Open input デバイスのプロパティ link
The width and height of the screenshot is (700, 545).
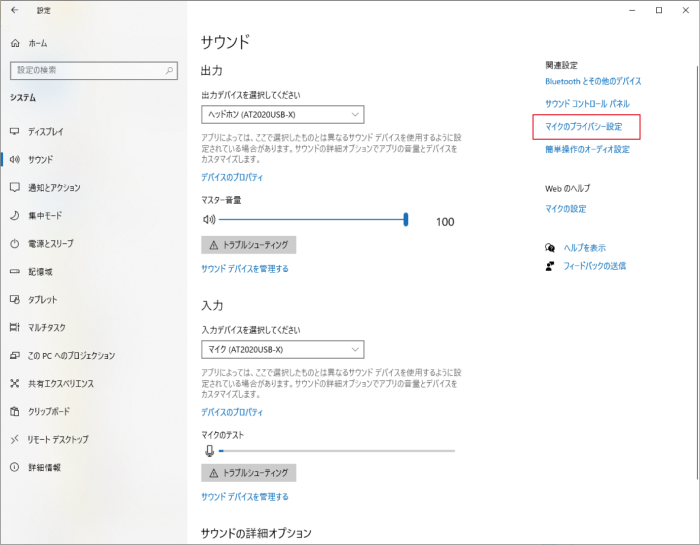click(x=232, y=412)
